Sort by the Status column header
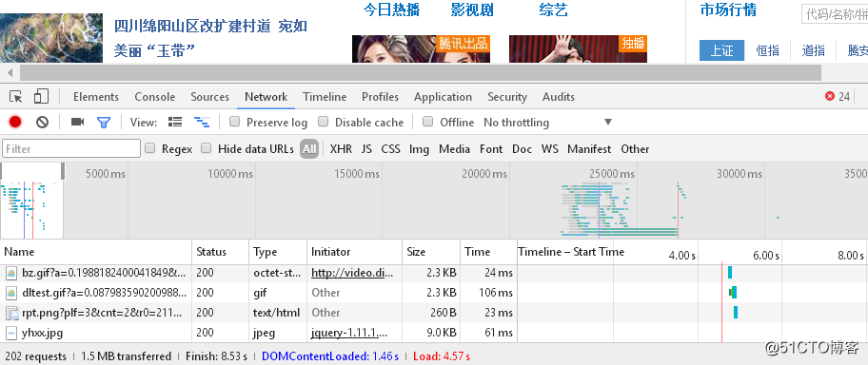This screenshot has width=868, height=365. coord(221,252)
